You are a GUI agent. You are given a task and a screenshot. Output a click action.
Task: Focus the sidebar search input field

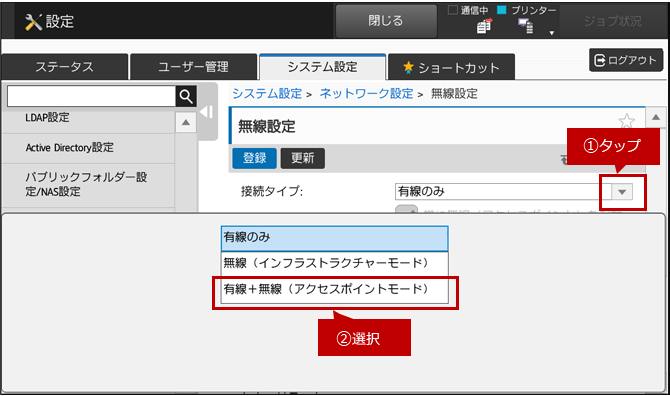point(91,97)
